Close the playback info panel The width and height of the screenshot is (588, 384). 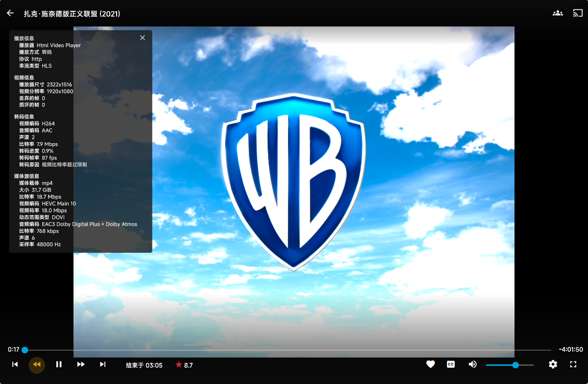(x=143, y=38)
